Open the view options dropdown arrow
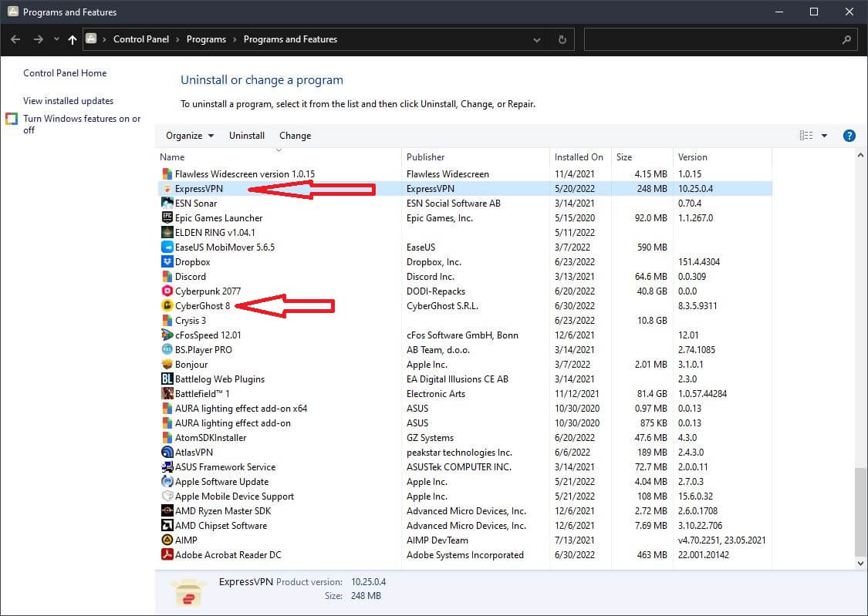Viewport: 868px width, 616px height. click(x=824, y=136)
